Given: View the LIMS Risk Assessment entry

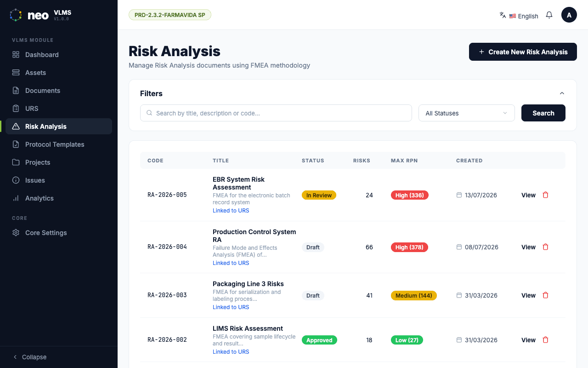Looking at the screenshot, I should tap(528, 340).
